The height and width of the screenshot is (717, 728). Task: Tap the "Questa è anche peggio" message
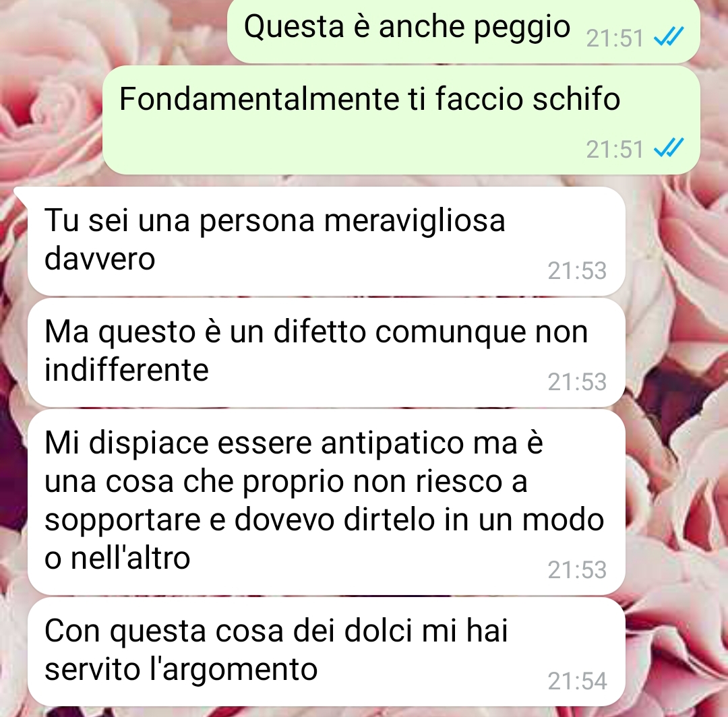point(463,30)
